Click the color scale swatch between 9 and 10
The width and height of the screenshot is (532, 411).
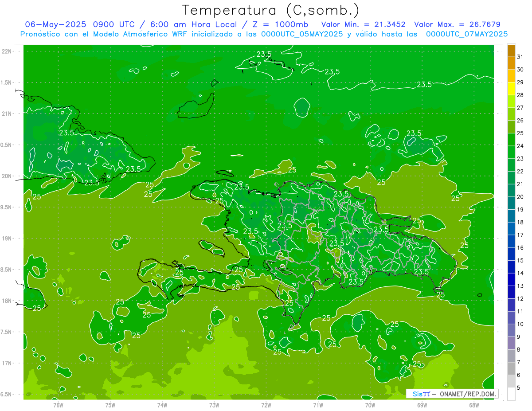pos(511,330)
